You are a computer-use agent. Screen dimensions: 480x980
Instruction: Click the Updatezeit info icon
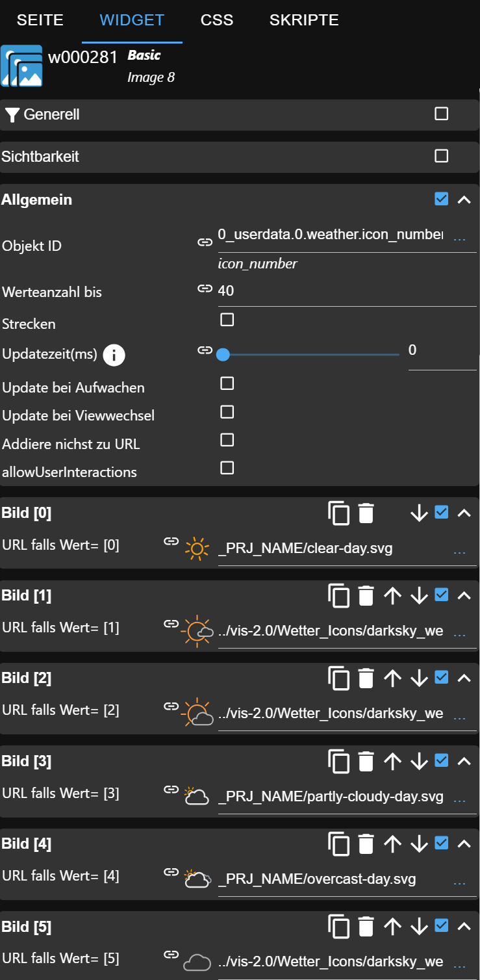(x=114, y=355)
